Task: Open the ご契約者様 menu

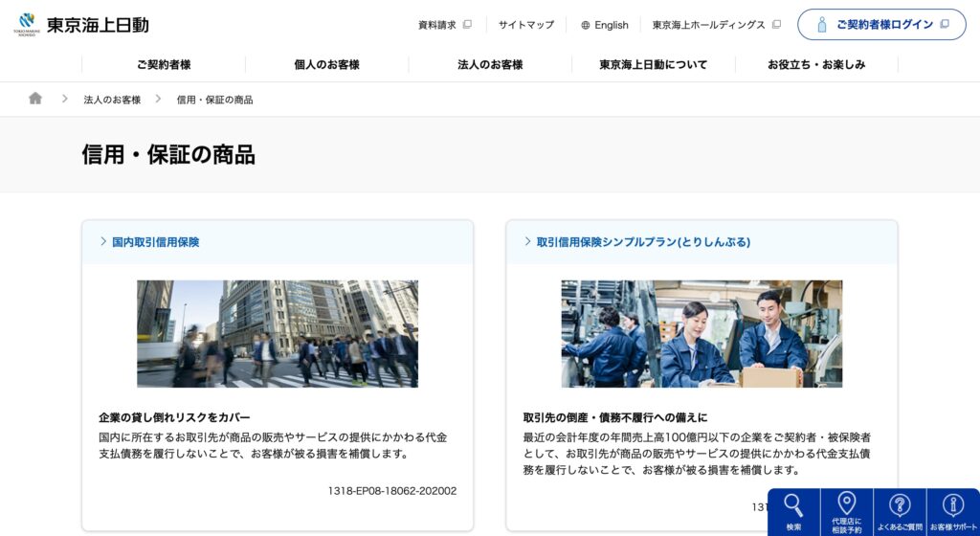Action: pyautogui.click(x=164, y=64)
